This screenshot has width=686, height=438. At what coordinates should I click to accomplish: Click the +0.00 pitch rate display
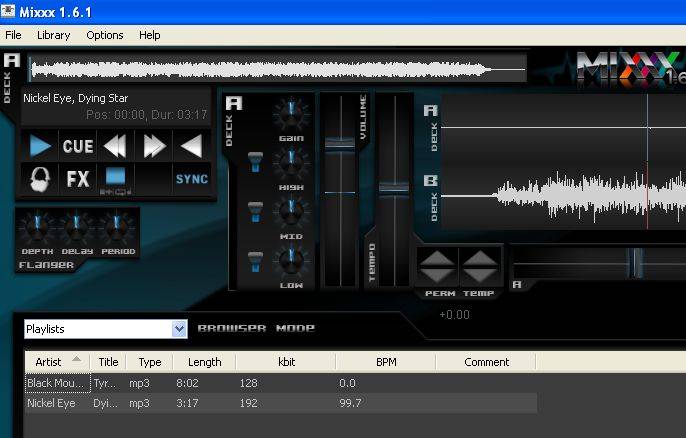[x=455, y=315]
